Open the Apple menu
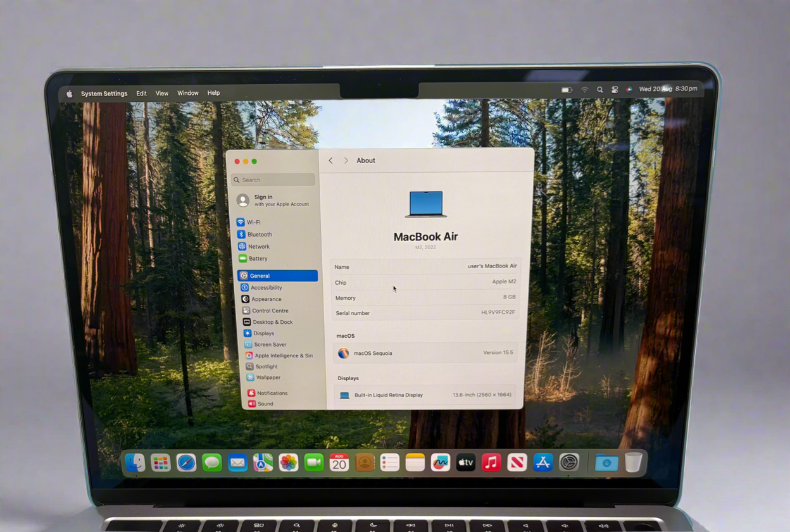This screenshot has width=790, height=532. click(x=70, y=94)
